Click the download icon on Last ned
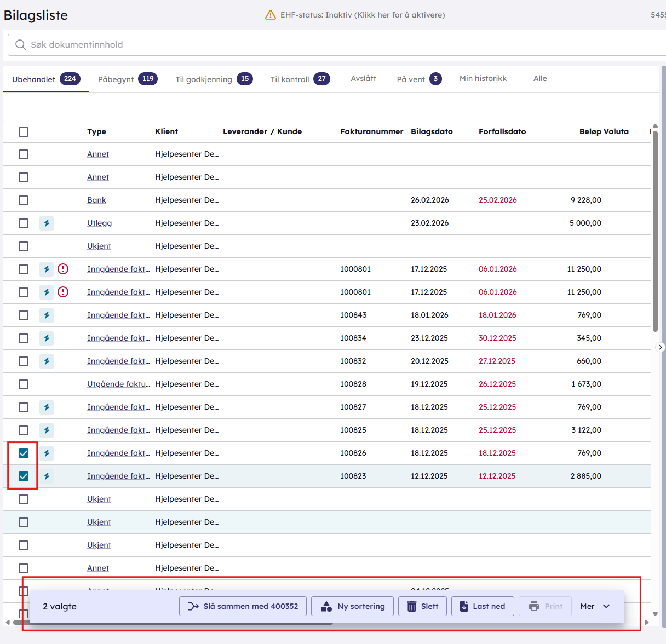Screen dimensions: 666x644 pyautogui.click(x=464, y=606)
